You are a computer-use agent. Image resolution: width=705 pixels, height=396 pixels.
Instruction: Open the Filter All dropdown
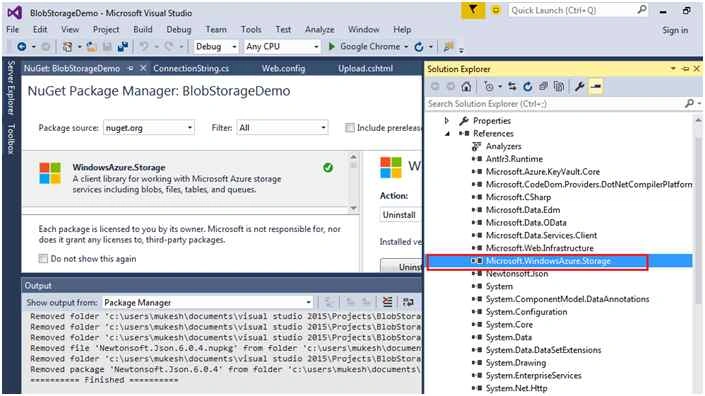coord(282,128)
